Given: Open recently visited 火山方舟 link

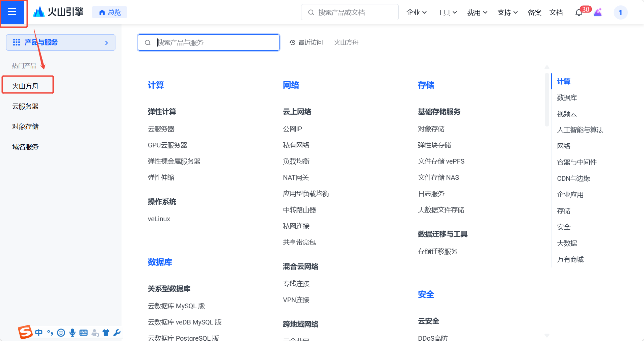Looking at the screenshot, I should pyautogui.click(x=346, y=42).
